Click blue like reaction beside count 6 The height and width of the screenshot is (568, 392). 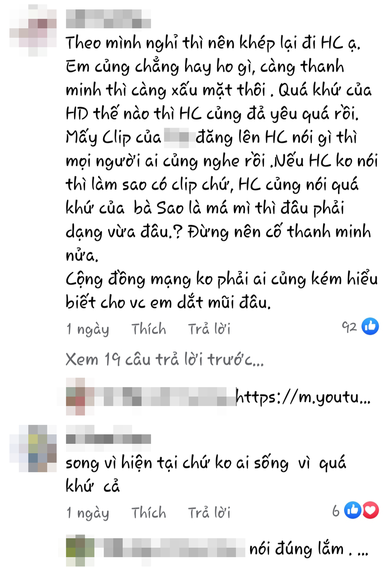coord(353,510)
